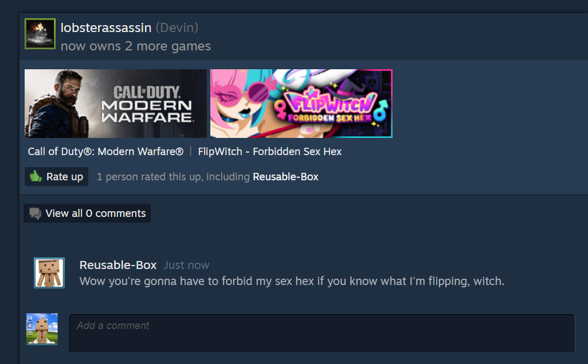The image size is (588, 364).
Task: Open lobsterassassin profile name link
Action: (x=106, y=27)
